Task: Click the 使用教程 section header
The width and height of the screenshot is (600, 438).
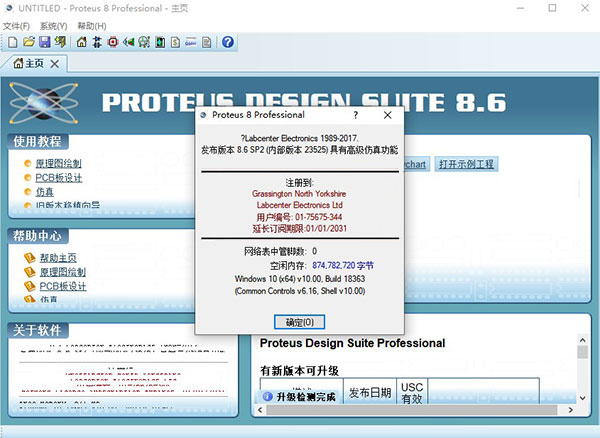Action: (38, 142)
